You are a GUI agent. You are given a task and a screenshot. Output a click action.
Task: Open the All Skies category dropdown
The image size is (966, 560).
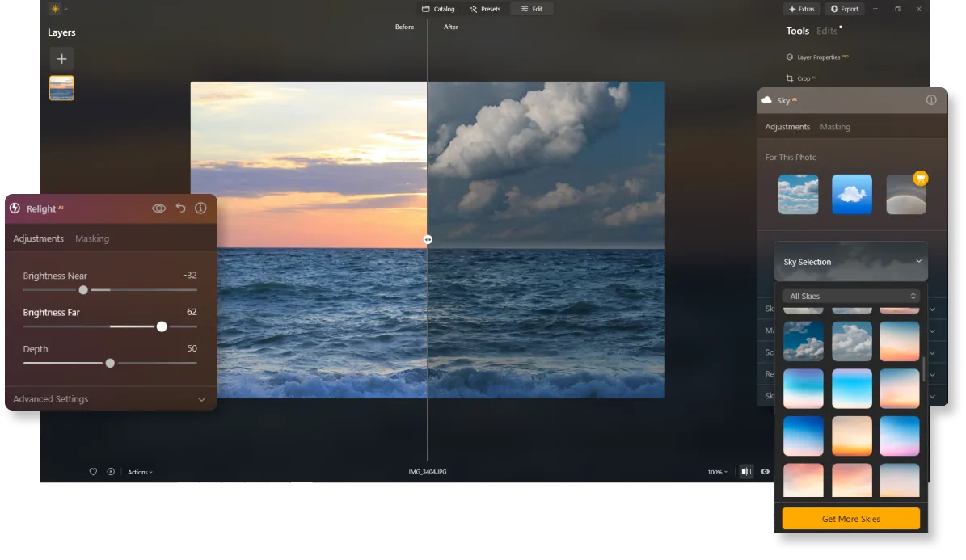[x=850, y=297]
